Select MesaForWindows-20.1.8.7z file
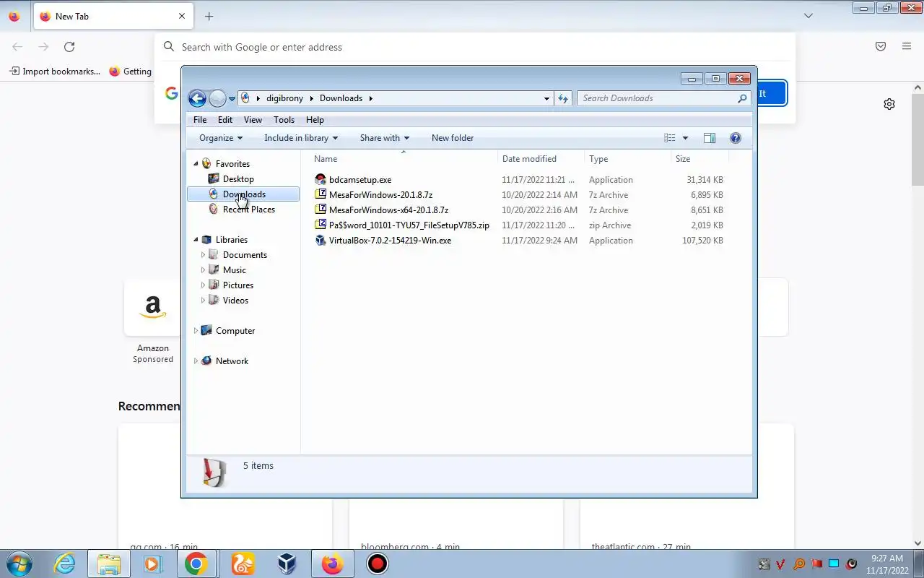 pyautogui.click(x=380, y=195)
